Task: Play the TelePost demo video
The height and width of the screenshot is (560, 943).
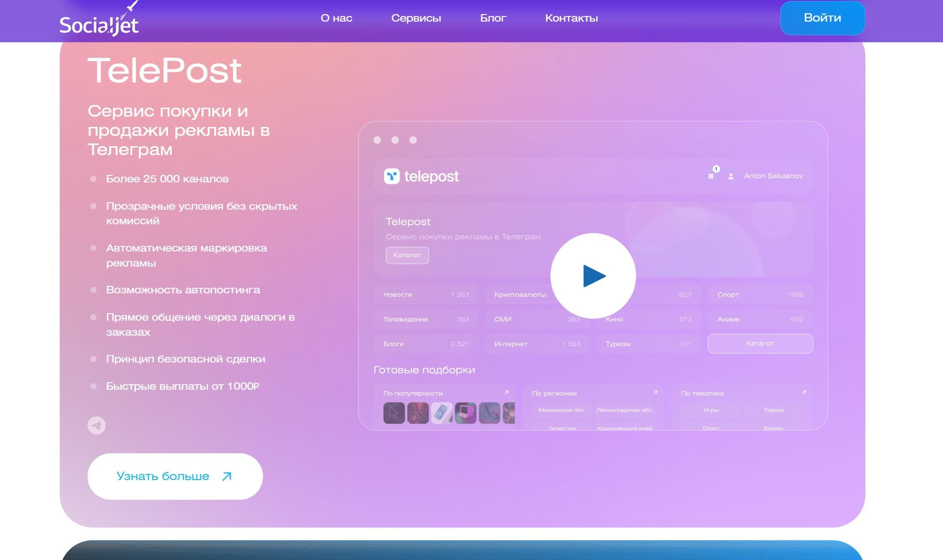Action: [593, 276]
